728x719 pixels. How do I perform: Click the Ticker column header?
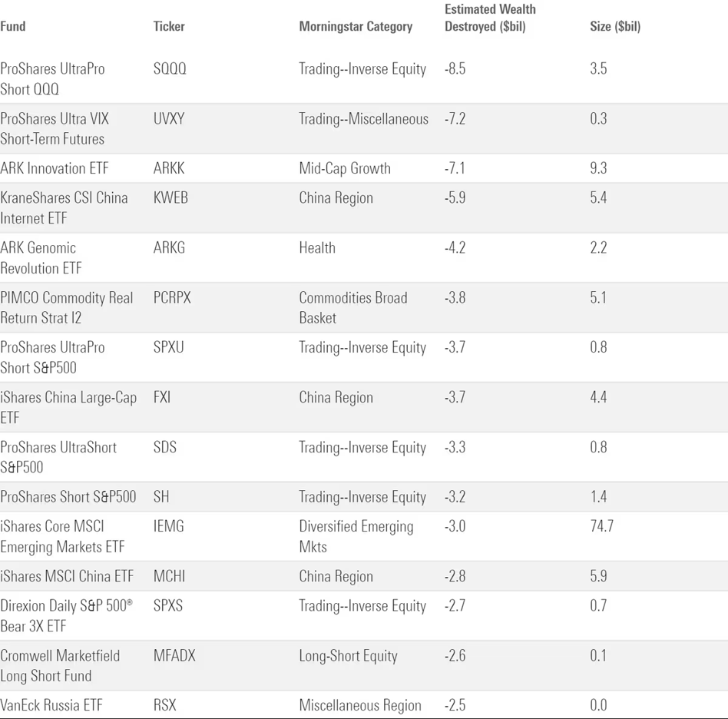coord(169,26)
